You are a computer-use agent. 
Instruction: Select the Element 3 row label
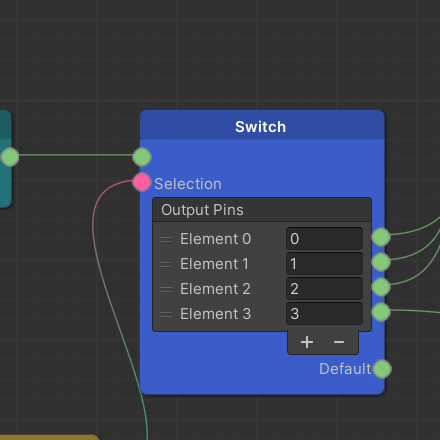tap(215, 314)
